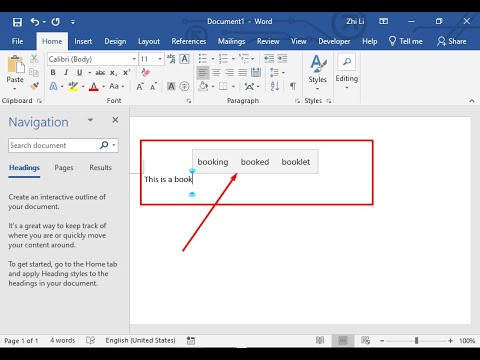This screenshot has width=480, height=360.
Task: Choose the "booked" suggestion
Action: coord(255,162)
